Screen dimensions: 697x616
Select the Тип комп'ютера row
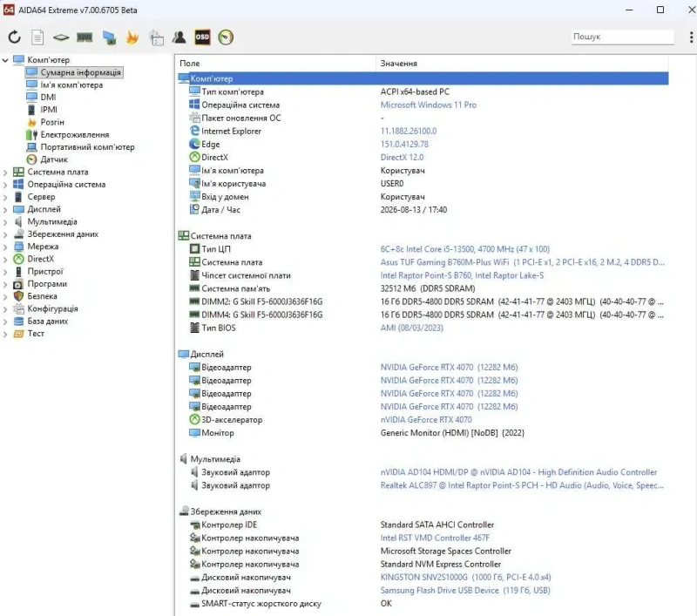pos(423,91)
